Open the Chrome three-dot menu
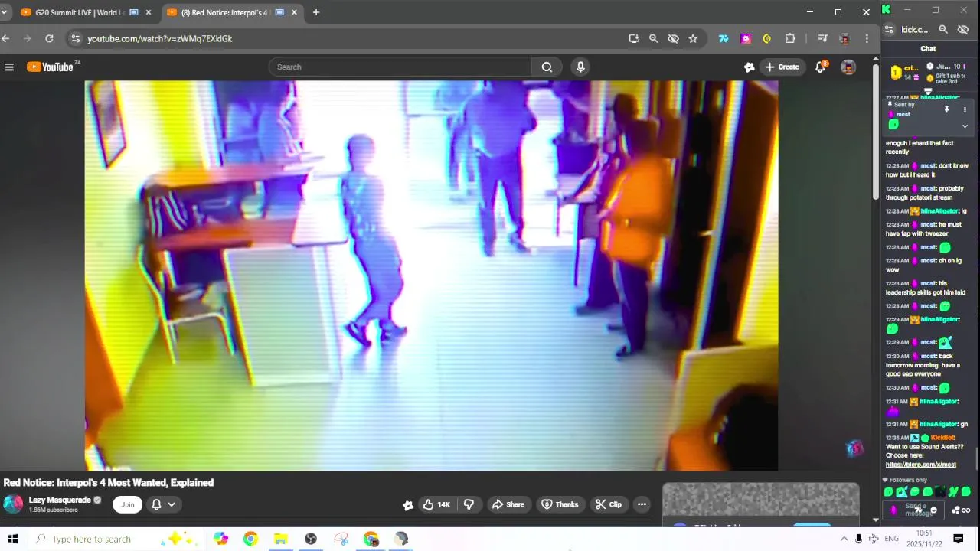Image resolution: width=980 pixels, height=551 pixels. point(867,38)
